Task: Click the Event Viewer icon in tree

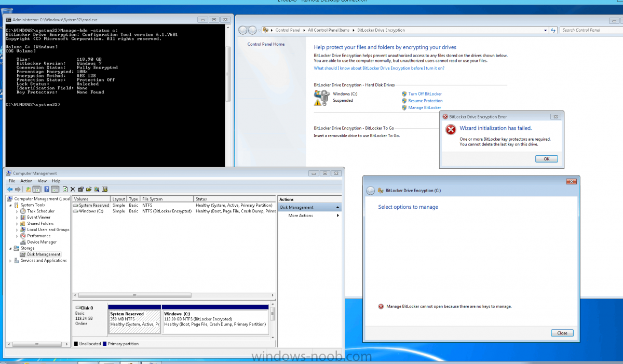Action: tap(23, 218)
